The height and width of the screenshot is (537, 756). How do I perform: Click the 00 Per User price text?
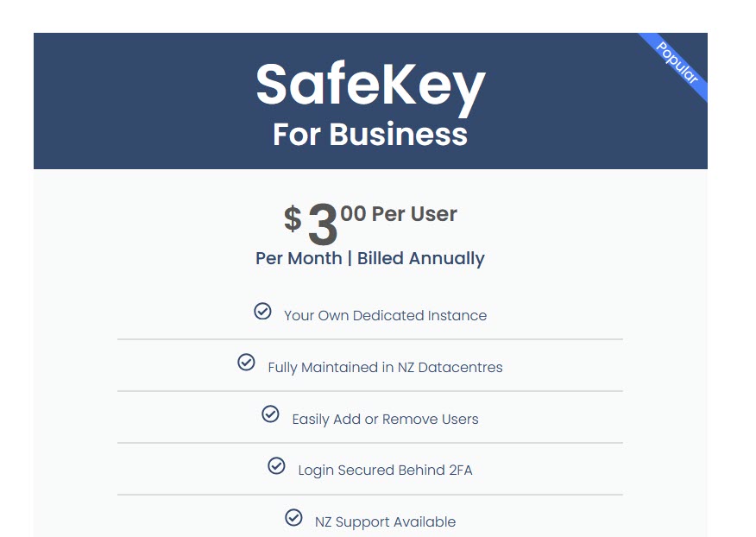pos(399,214)
